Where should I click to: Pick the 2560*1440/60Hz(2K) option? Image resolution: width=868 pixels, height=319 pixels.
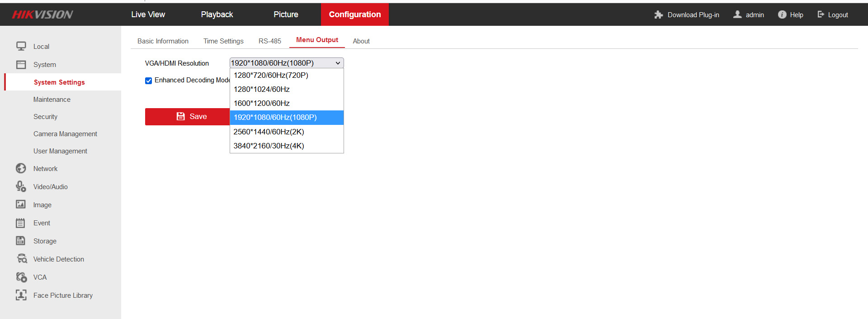269,132
